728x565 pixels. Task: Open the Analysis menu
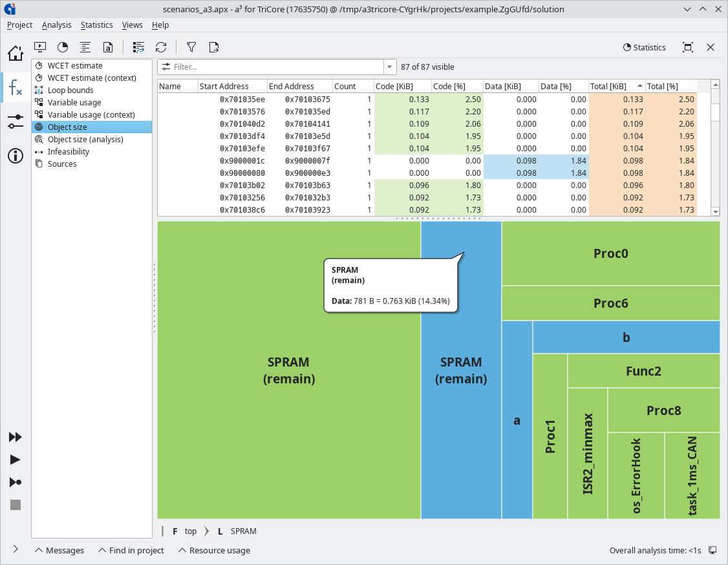coord(57,25)
